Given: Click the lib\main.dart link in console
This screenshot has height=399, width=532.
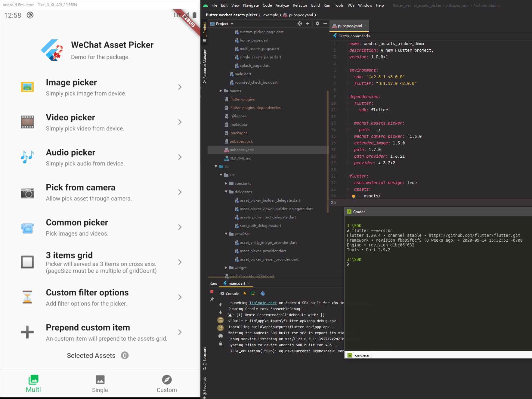Looking at the screenshot, I should click(263, 303).
